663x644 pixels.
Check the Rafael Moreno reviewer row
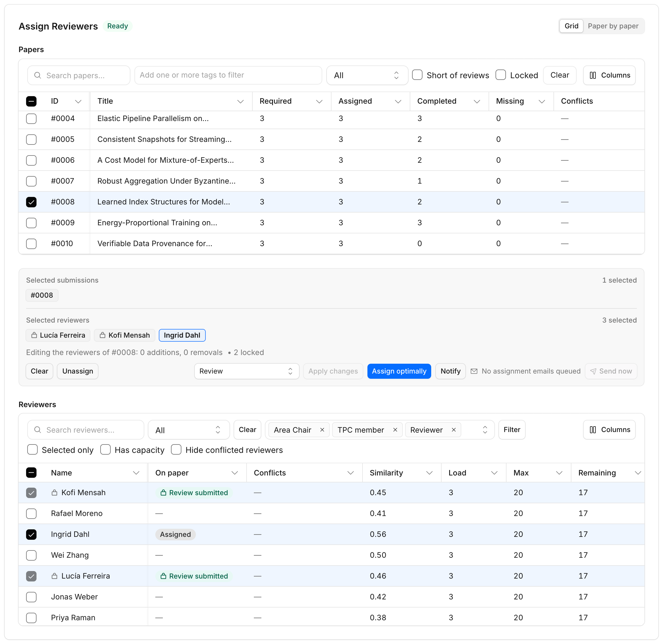coord(31,513)
